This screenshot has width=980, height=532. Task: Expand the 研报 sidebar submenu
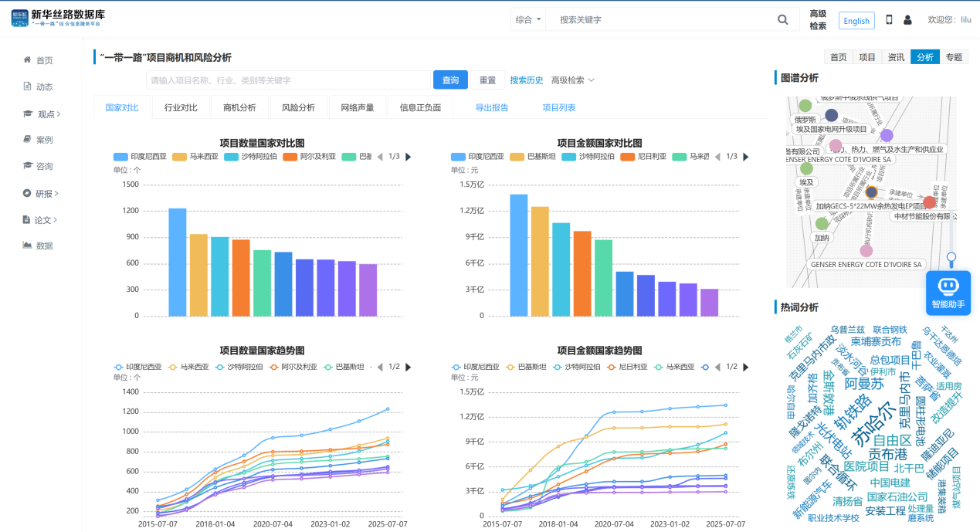pyautogui.click(x=41, y=193)
